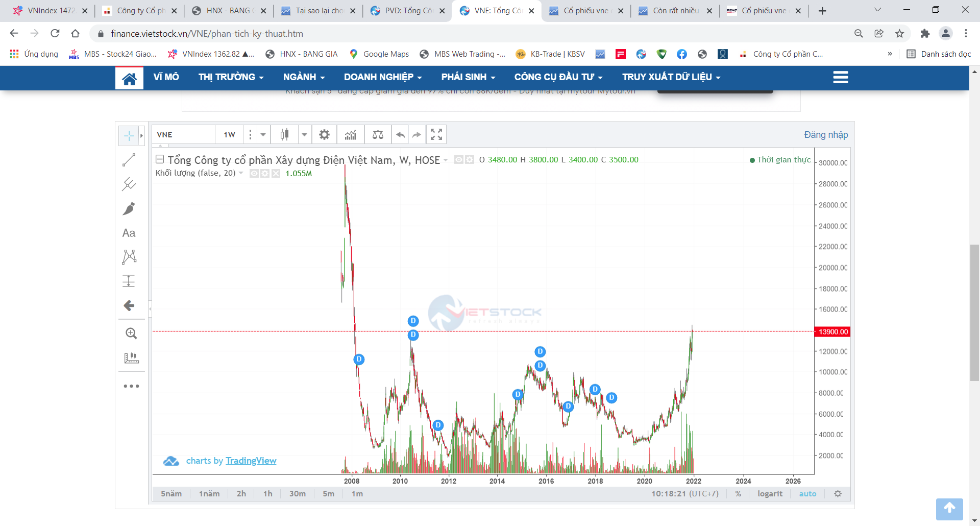
Task: Open settings for Khối lượng indicator
Action: tap(265, 174)
